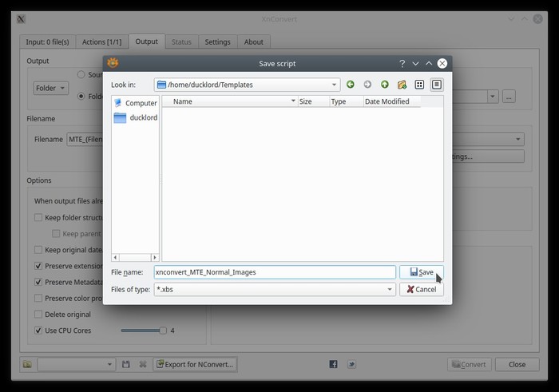Click the Cancel button
The image size is (559, 392).
tap(422, 289)
